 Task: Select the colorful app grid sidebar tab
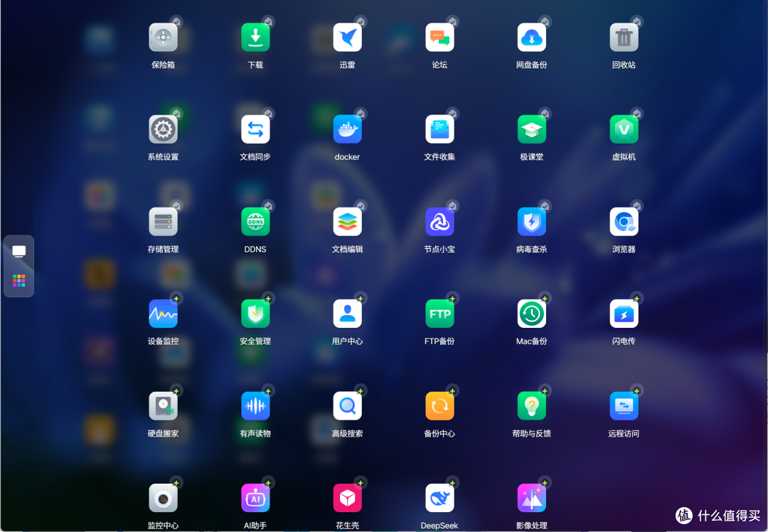click(x=19, y=281)
